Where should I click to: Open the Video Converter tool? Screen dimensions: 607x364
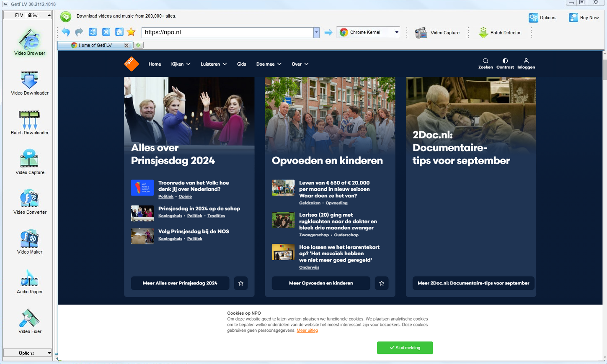[x=30, y=202]
